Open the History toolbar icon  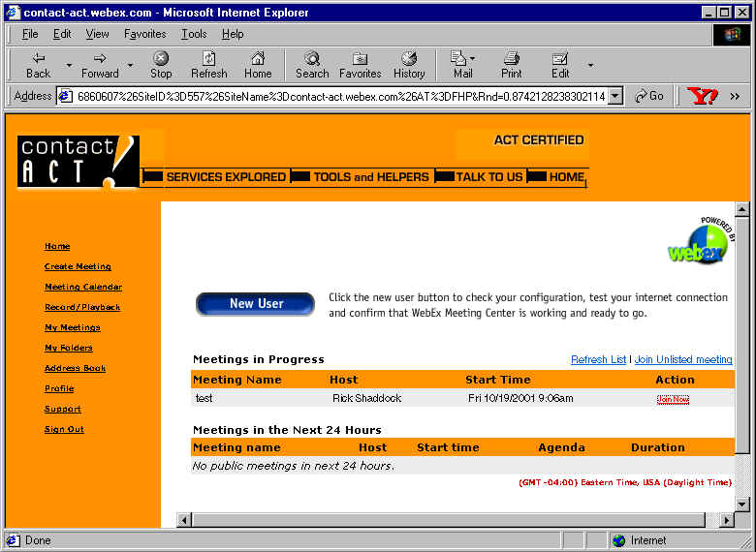click(x=409, y=59)
